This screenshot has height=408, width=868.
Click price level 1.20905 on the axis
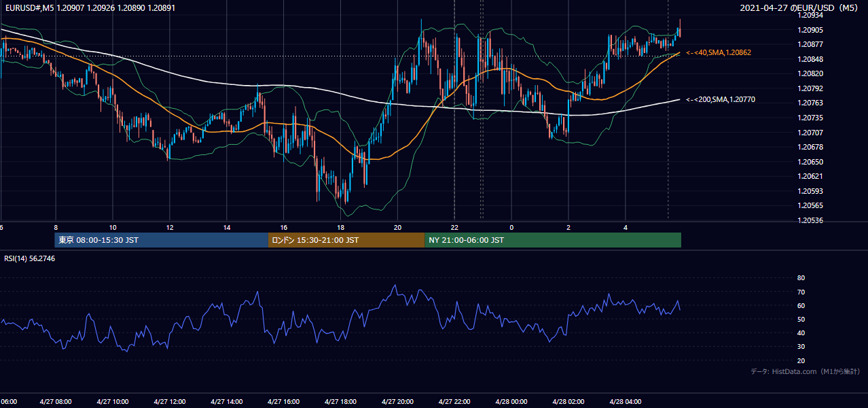click(810, 30)
